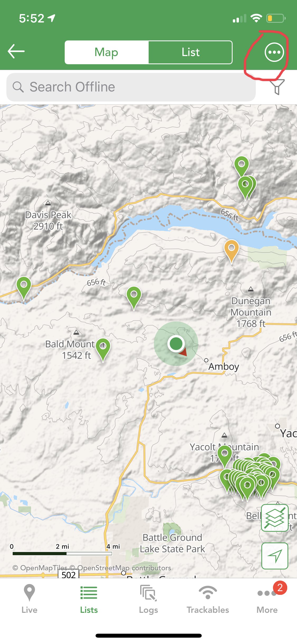The image size is (297, 644).
Task: Select the orange cache pin near the lake
Action: coord(232,251)
